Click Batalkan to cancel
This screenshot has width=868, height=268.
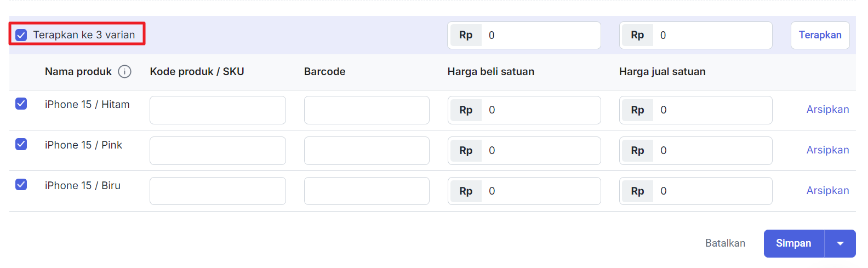(725, 243)
